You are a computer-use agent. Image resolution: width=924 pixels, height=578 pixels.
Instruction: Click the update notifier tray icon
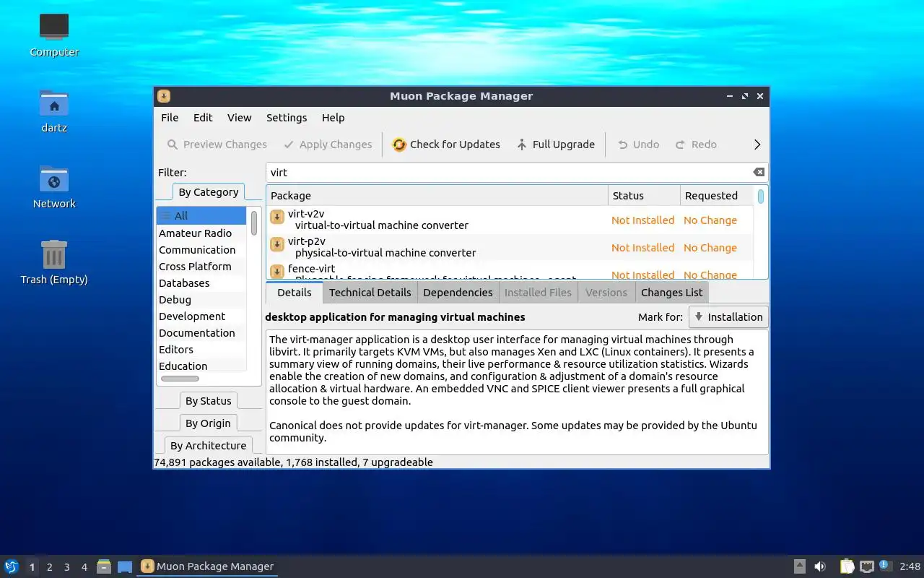pyautogui.click(x=886, y=566)
